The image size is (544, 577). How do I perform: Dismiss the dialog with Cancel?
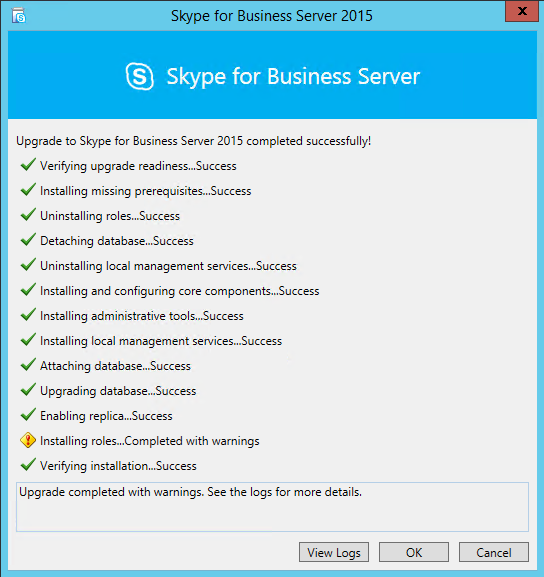494,552
